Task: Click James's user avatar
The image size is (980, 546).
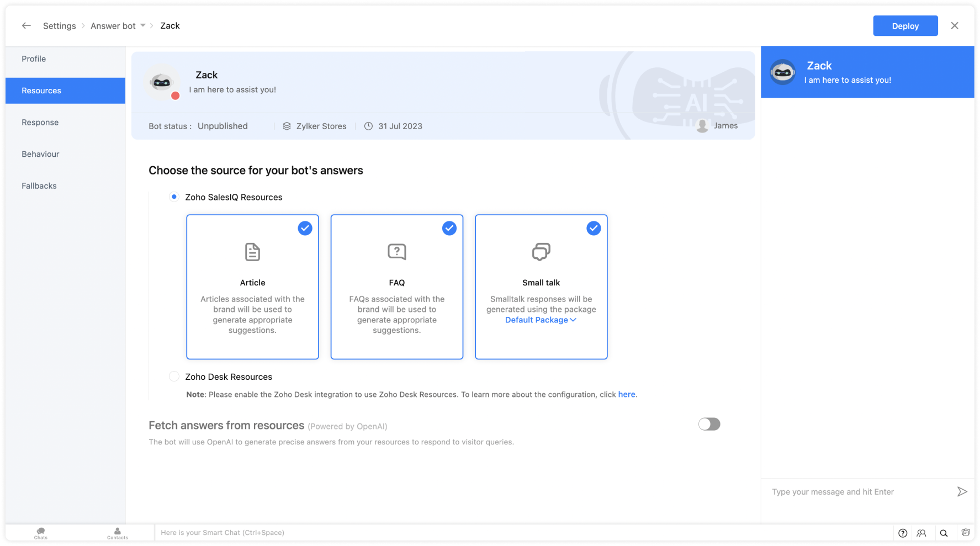Action: (x=702, y=125)
